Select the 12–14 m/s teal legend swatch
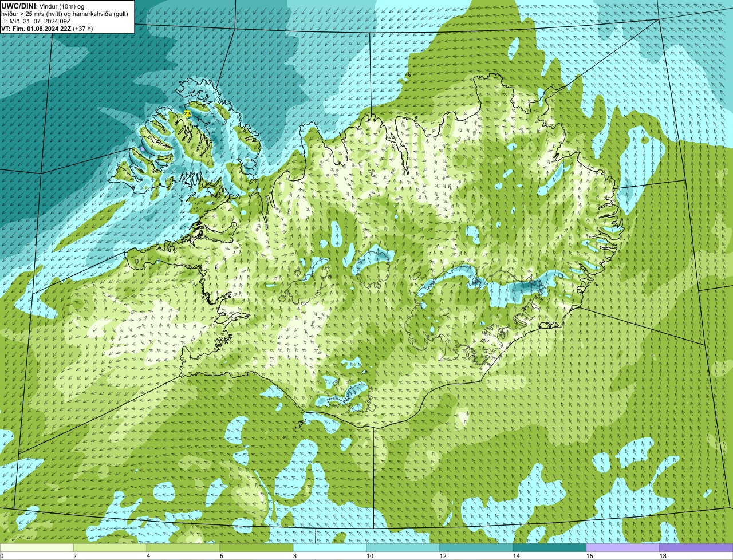Screen dimensions: 733x560 click(x=476, y=548)
